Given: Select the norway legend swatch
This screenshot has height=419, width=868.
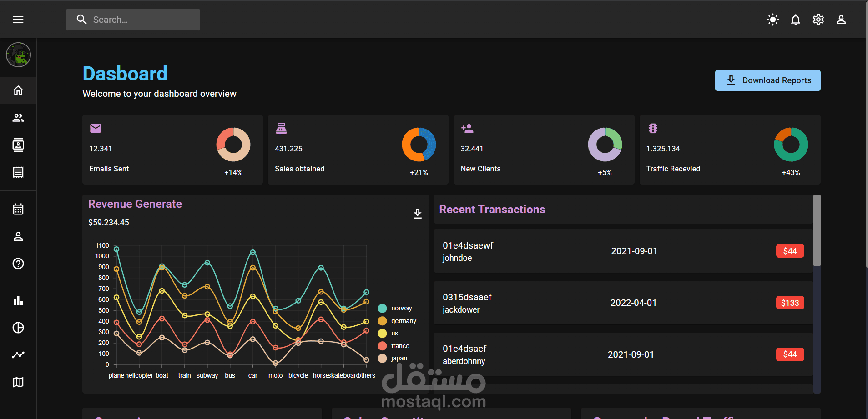Looking at the screenshot, I should [382, 309].
